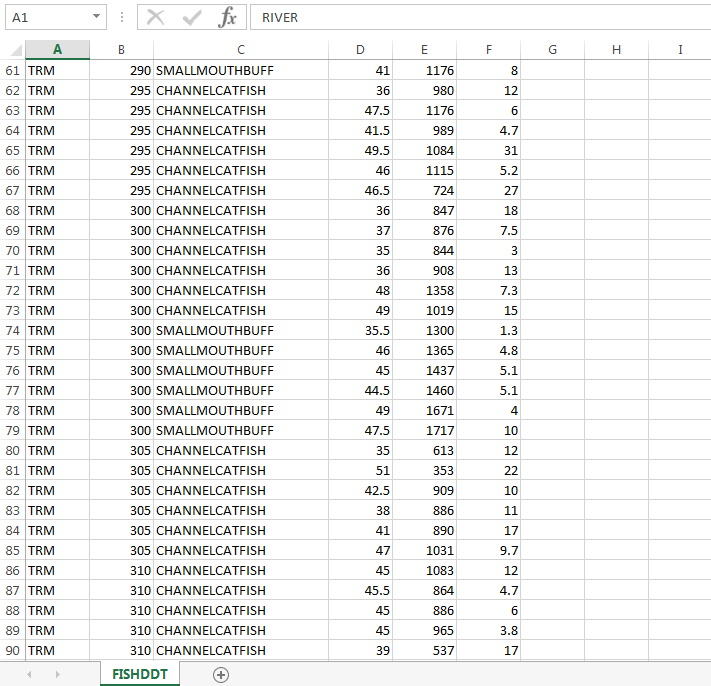Click the formula bar containing RIVER
The width and height of the screenshot is (711, 686).
click(x=480, y=17)
